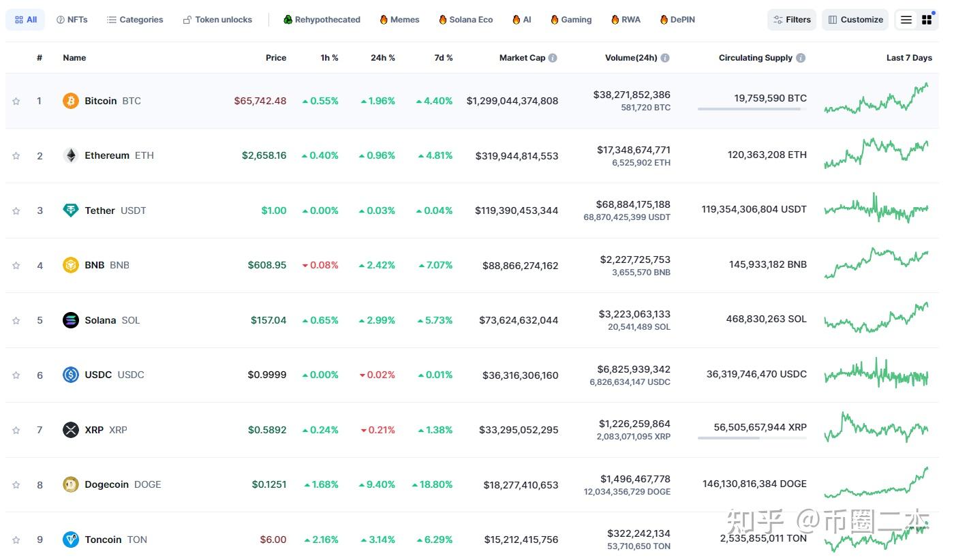Click the Ethereum diamond logo icon
954x560 pixels.
click(x=71, y=155)
